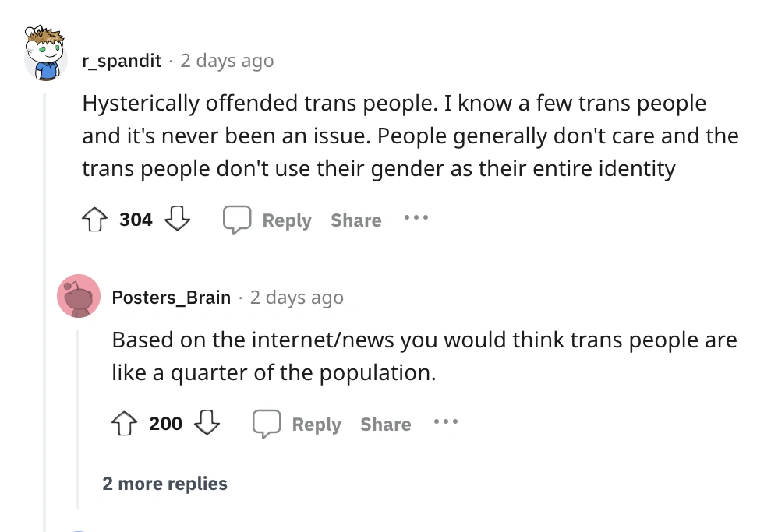Screen dimensions: 778x532
Task: Share r_spandit's comment
Action: 356,220
